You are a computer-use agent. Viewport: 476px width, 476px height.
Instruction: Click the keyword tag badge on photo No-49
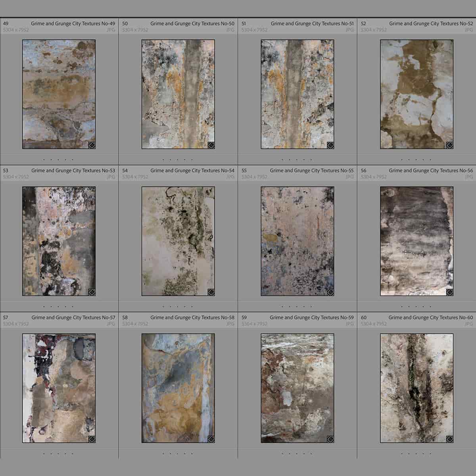(x=92, y=146)
